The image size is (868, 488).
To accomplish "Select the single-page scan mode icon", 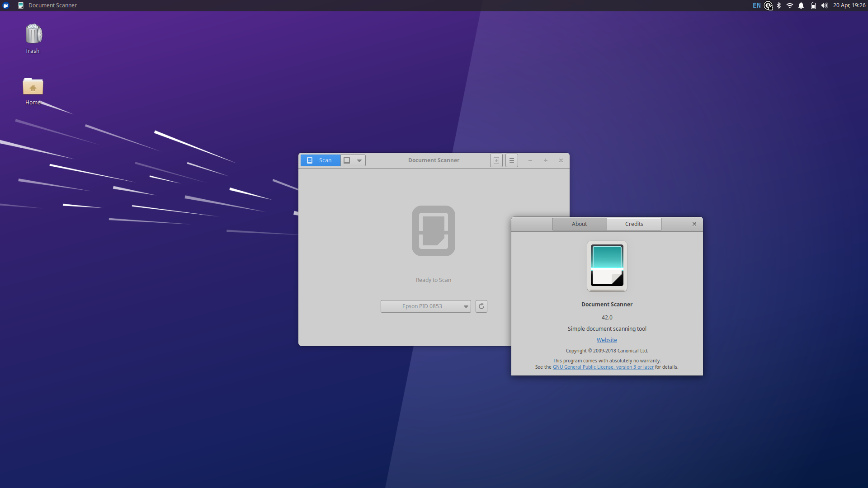I will click(x=346, y=160).
